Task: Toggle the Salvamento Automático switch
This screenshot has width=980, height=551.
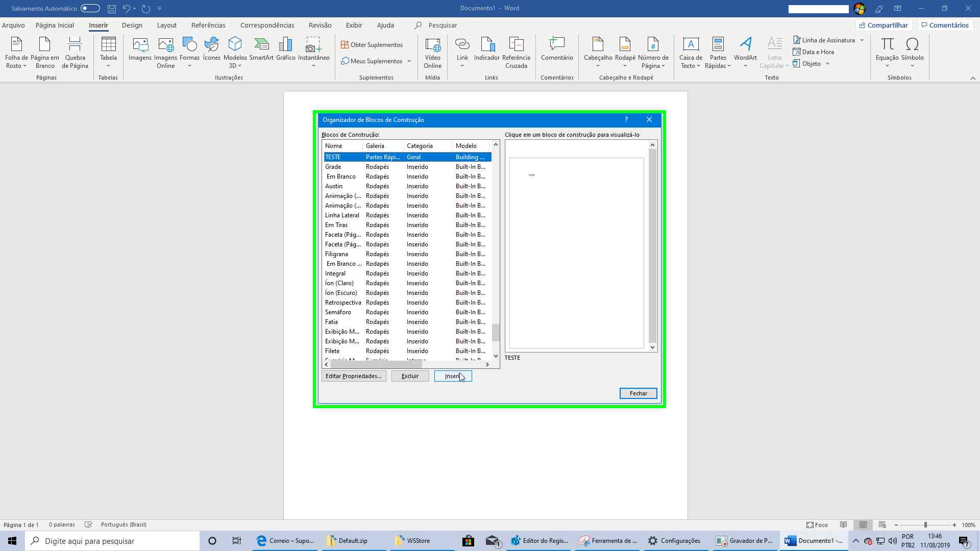Action: (x=90, y=8)
